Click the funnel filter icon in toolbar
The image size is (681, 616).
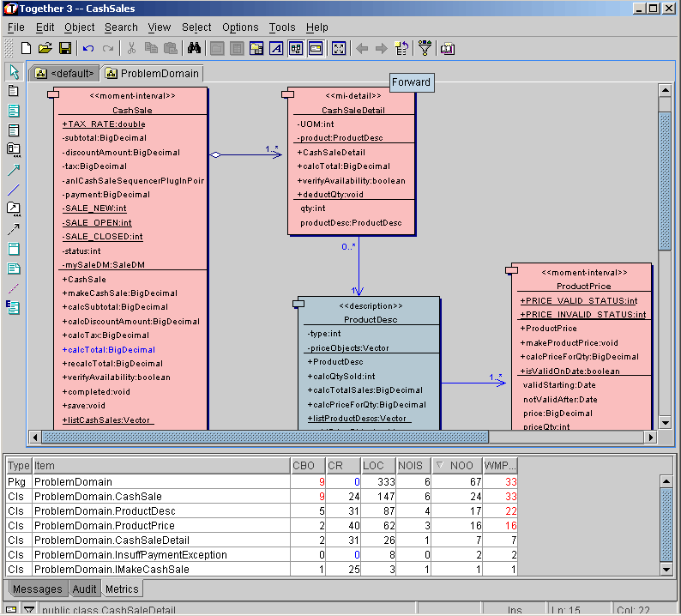pyautogui.click(x=424, y=48)
